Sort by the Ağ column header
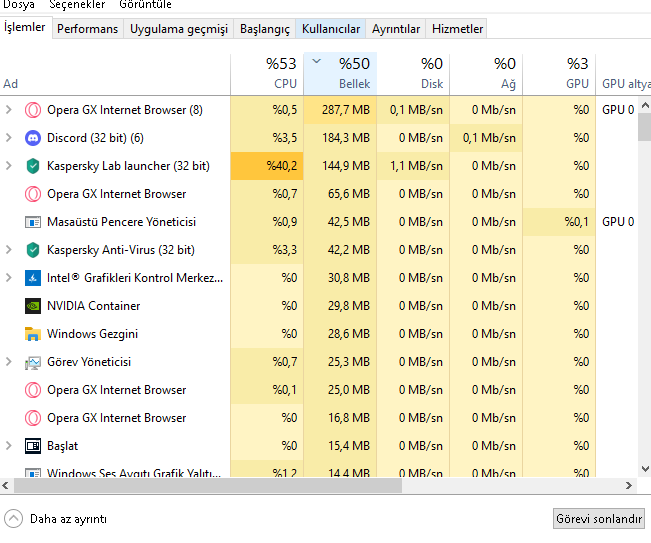 click(486, 74)
